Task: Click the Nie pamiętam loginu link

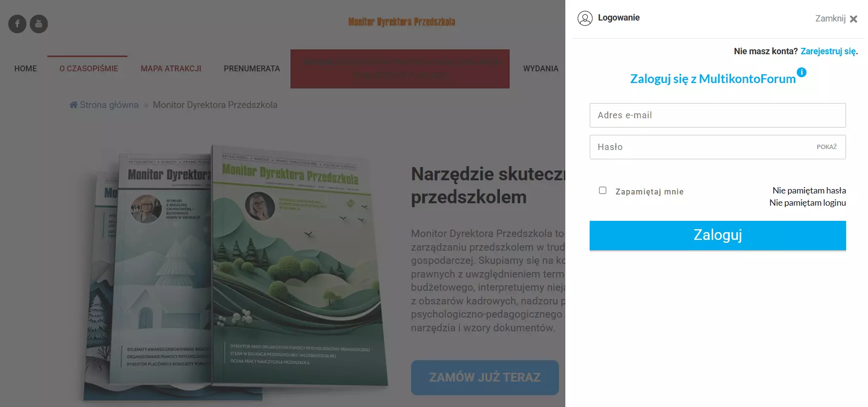Action: pyautogui.click(x=808, y=203)
